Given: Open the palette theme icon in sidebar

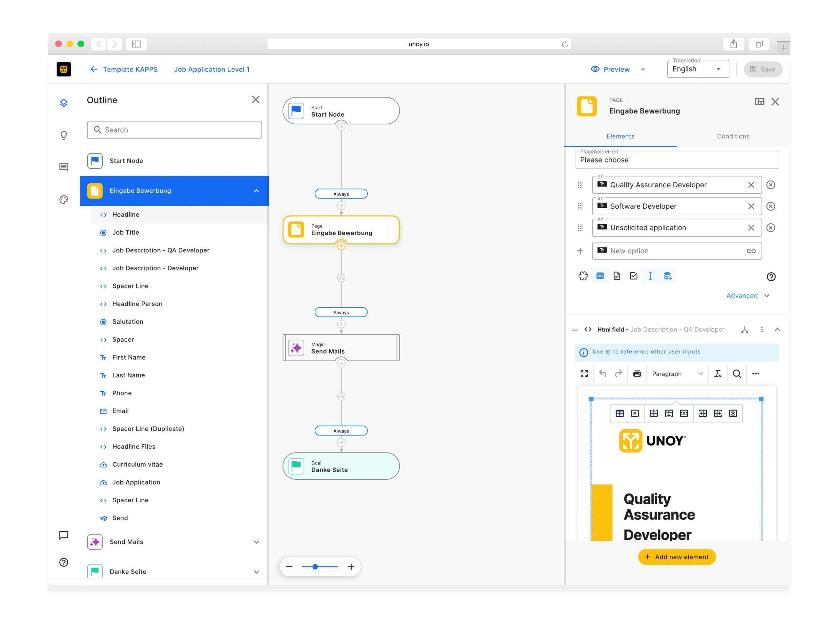Looking at the screenshot, I should coord(64,199).
